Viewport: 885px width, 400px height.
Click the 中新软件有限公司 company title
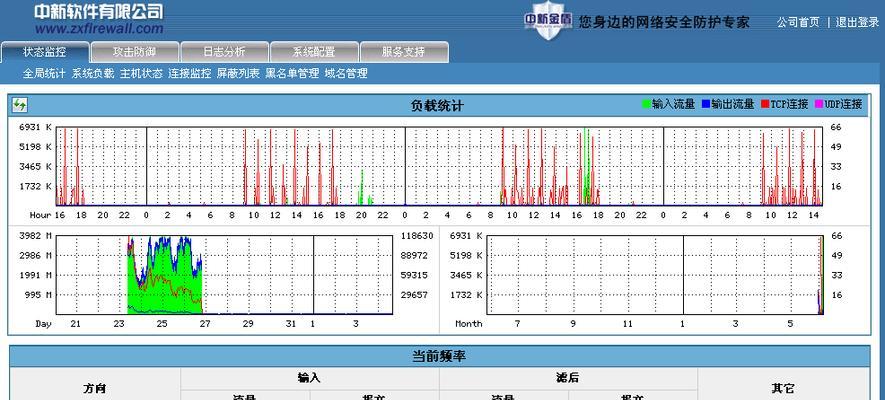point(99,11)
